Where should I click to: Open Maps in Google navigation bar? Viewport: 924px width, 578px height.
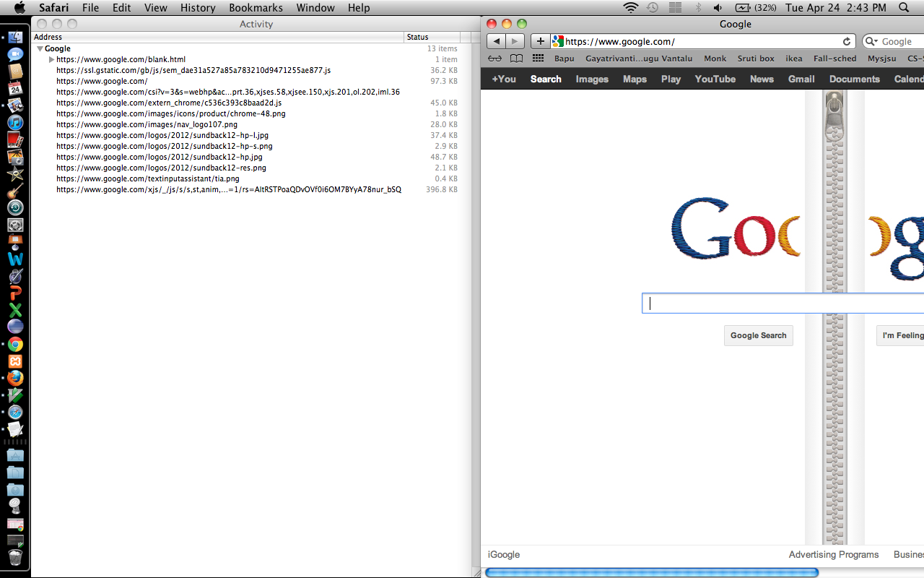[x=635, y=79]
